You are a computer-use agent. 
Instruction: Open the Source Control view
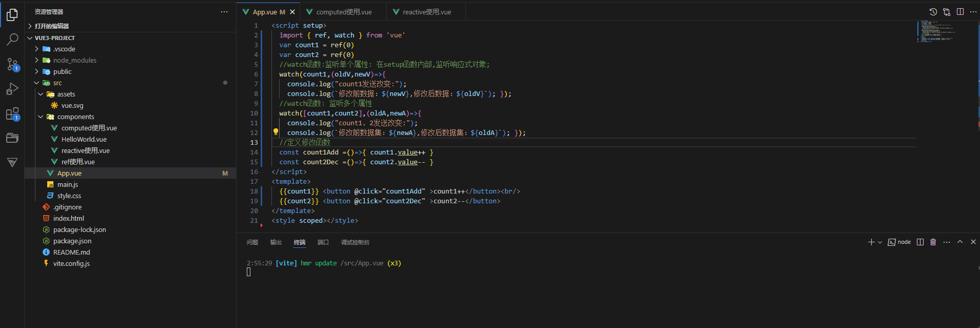[12, 64]
